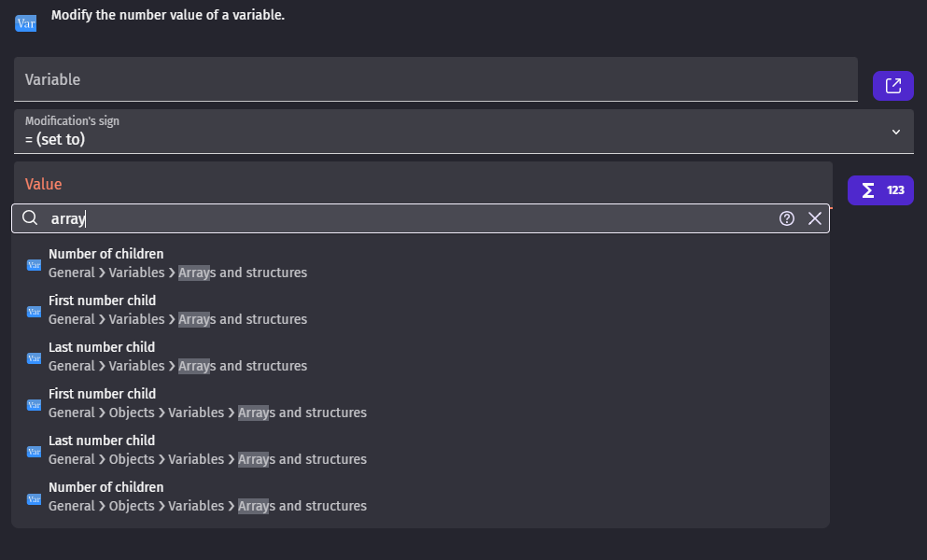The width and height of the screenshot is (927, 560).
Task: Click the chevron arrow on the sign selector
Action: coord(896,132)
